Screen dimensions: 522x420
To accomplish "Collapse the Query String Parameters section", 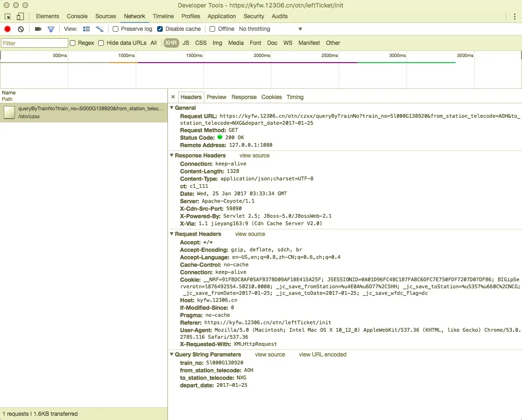I will 172,355.
